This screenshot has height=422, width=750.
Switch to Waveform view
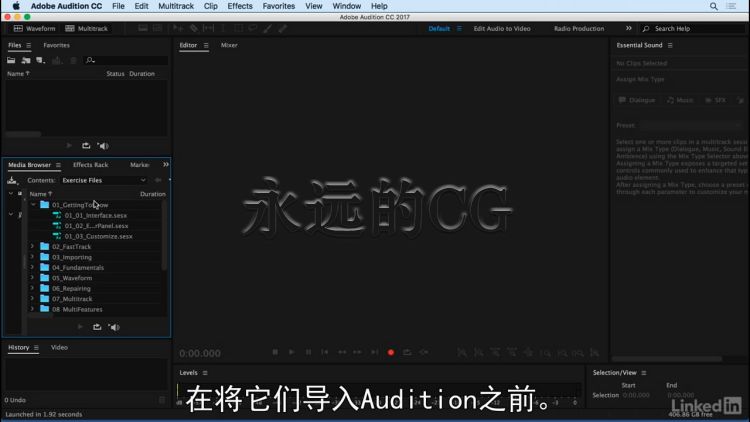pos(34,28)
